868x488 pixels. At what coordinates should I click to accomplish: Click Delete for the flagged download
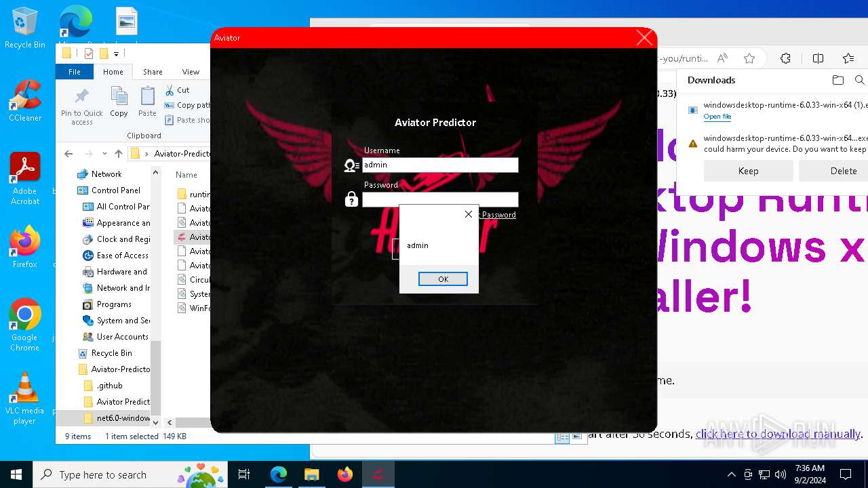(x=833, y=171)
